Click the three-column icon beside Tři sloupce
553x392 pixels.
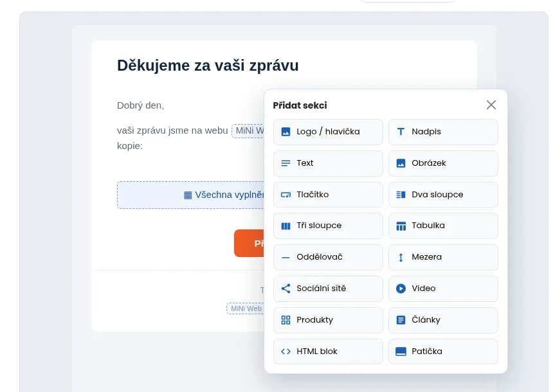click(x=286, y=226)
